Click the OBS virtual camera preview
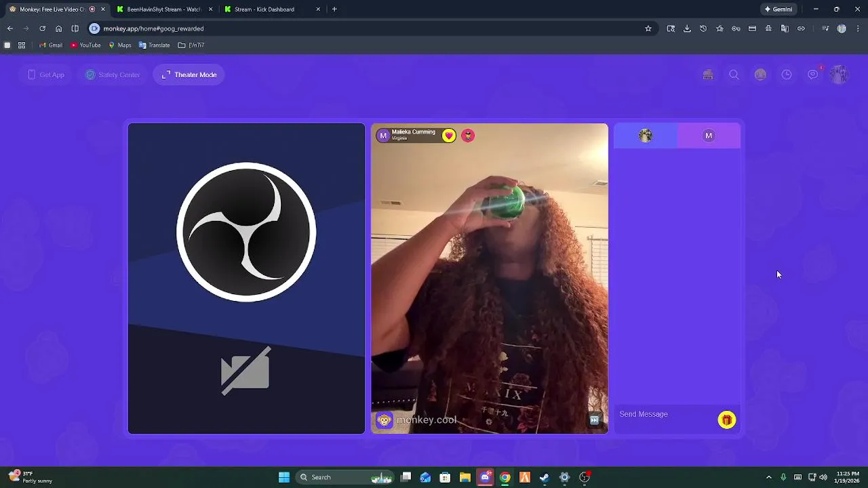Screen dimensions: 868x488 pos(246,279)
